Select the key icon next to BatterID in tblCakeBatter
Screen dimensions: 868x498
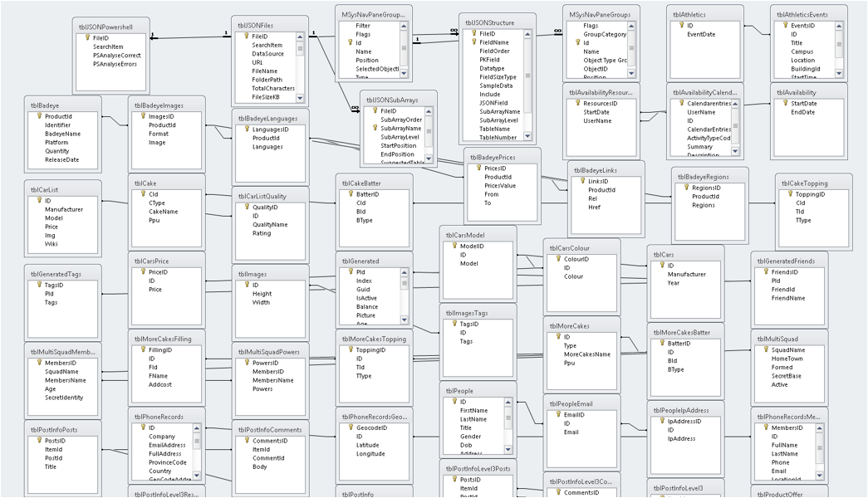coord(351,194)
